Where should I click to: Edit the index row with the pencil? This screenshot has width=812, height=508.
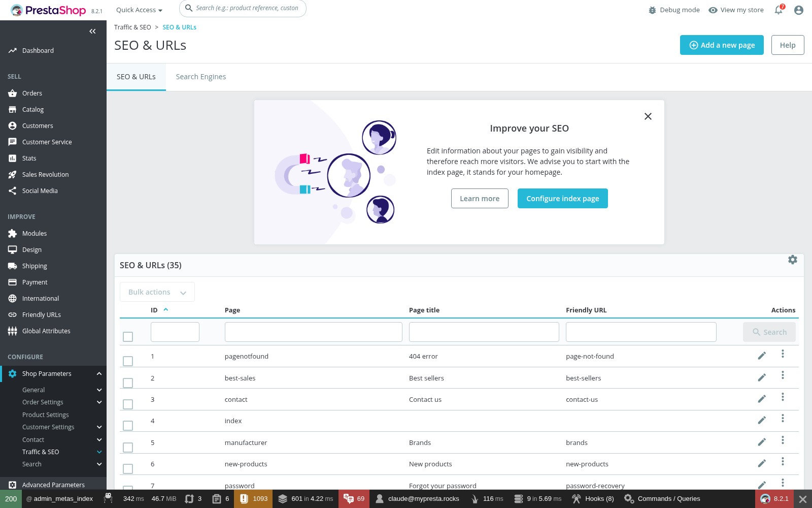click(762, 420)
